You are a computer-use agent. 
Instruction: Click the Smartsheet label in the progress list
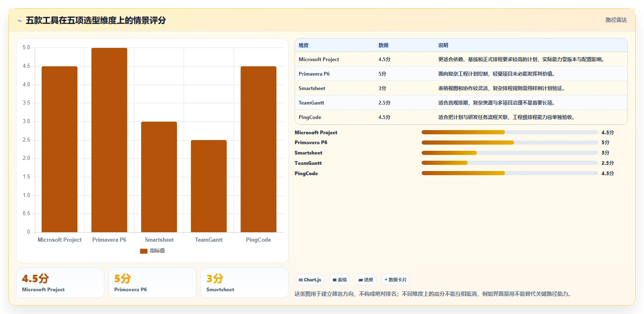click(309, 153)
